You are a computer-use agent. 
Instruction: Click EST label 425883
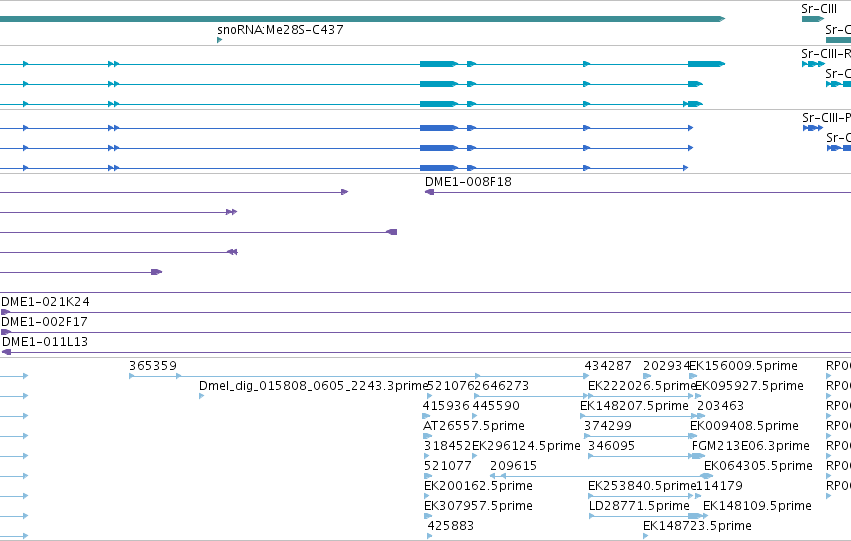[x=450, y=526]
